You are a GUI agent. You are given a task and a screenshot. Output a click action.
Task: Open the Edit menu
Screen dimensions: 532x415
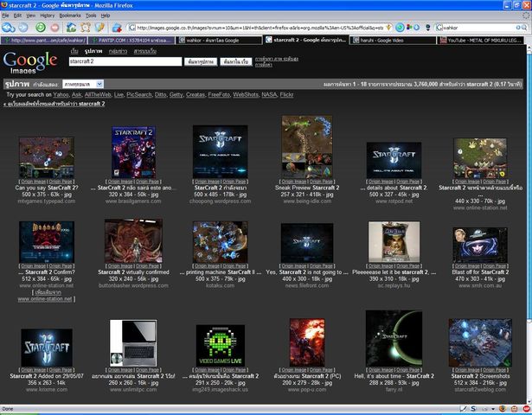[x=17, y=16]
